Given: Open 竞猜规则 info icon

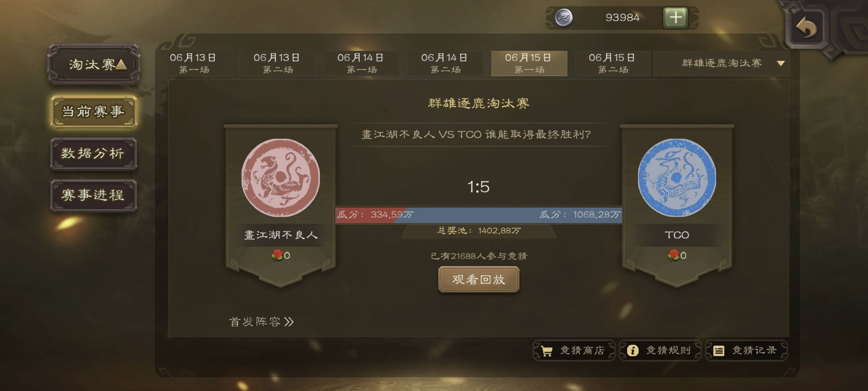Looking at the screenshot, I should 632,351.
